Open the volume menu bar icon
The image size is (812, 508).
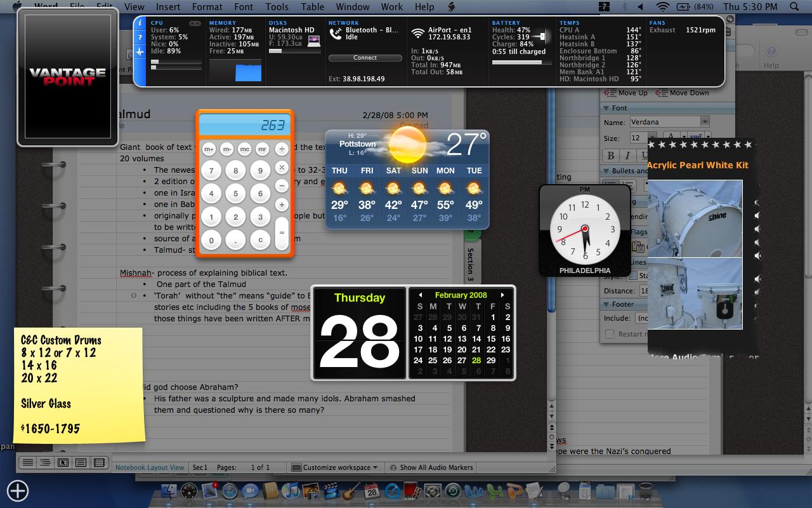tap(641, 7)
